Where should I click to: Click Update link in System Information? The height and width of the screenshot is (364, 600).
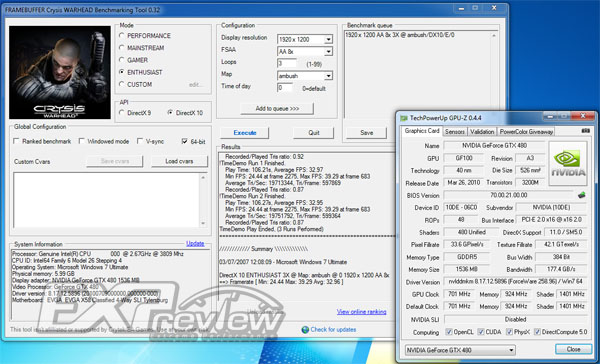[x=195, y=243]
